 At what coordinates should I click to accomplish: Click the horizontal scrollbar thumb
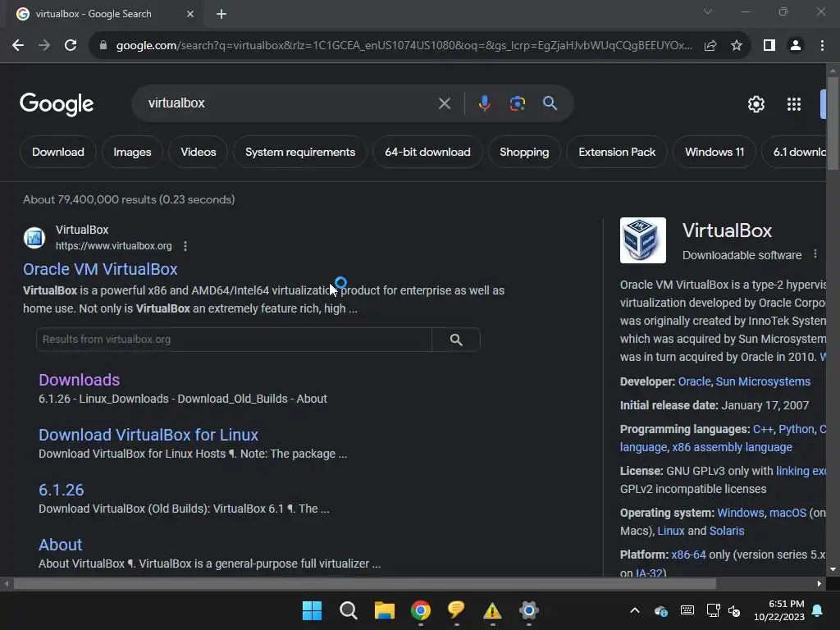[364, 584]
